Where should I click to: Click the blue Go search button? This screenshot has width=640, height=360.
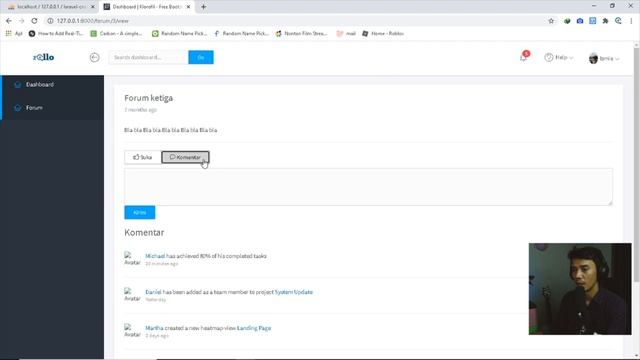pyautogui.click(x=201, y=58)
